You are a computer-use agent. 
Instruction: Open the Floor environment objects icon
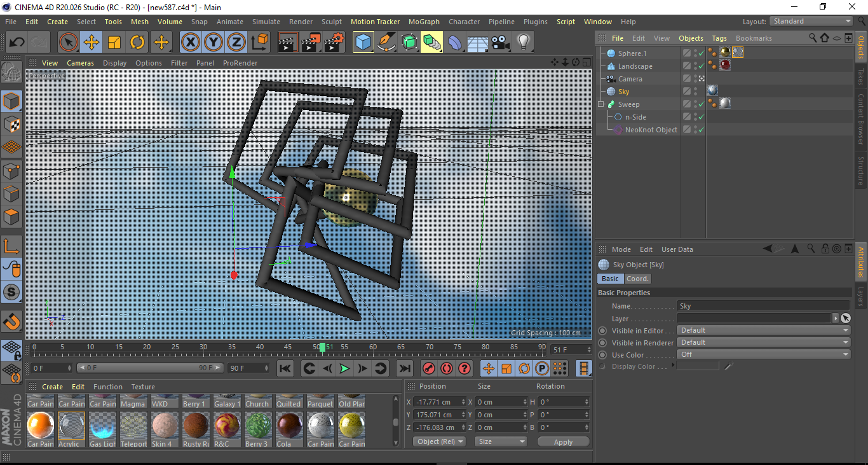click(477, 43)
